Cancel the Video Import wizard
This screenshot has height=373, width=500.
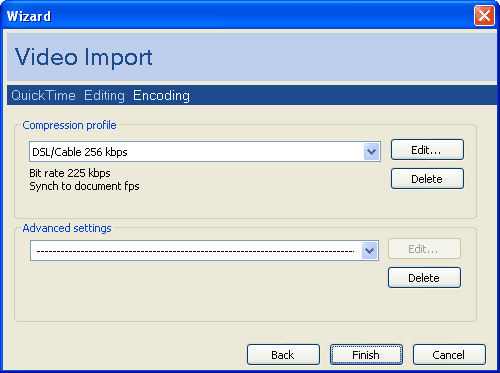point(449,355)
